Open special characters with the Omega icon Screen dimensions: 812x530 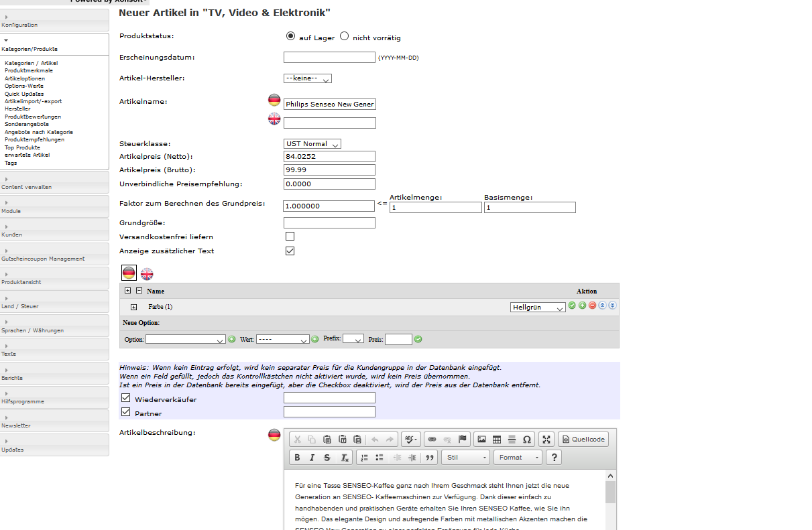point(527,440)
